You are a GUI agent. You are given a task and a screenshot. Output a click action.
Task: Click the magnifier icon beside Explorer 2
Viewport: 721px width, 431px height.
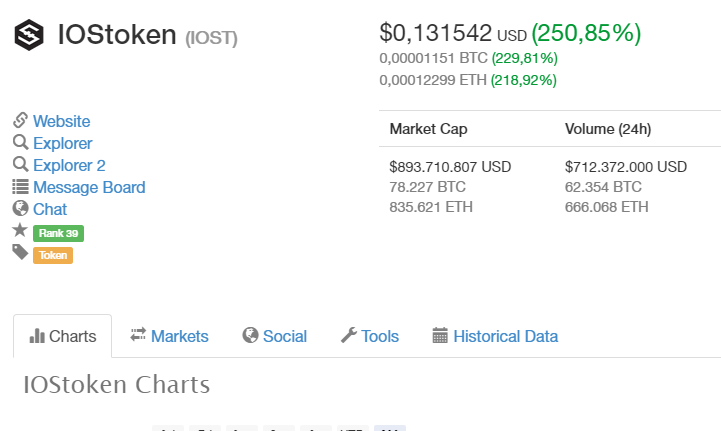(20, 165)
